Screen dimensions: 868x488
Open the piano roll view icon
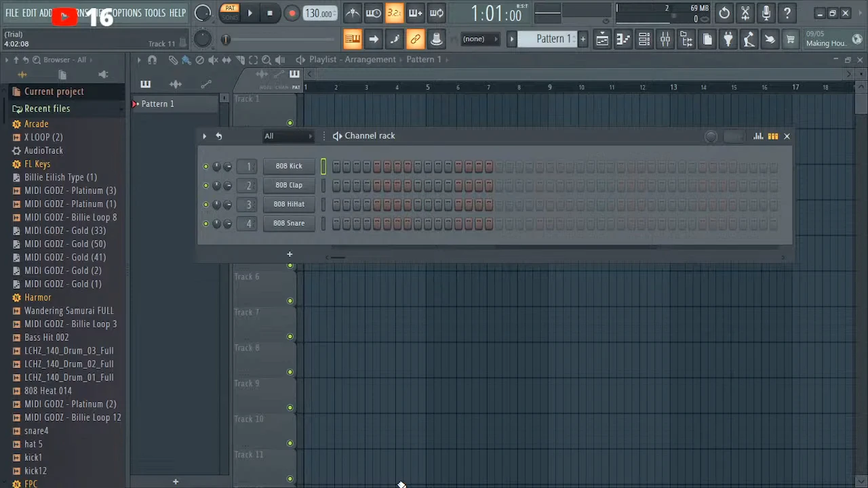point(623,39)
